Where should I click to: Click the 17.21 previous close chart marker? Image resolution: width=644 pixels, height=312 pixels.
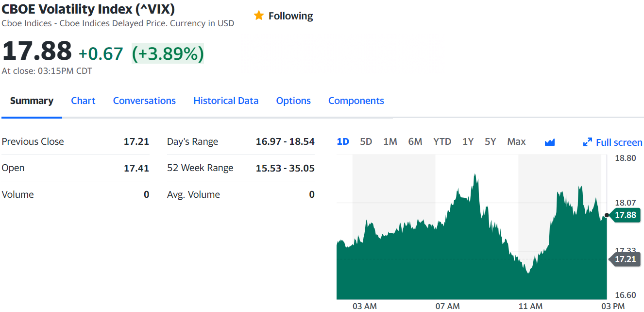[x=625, y=259]
